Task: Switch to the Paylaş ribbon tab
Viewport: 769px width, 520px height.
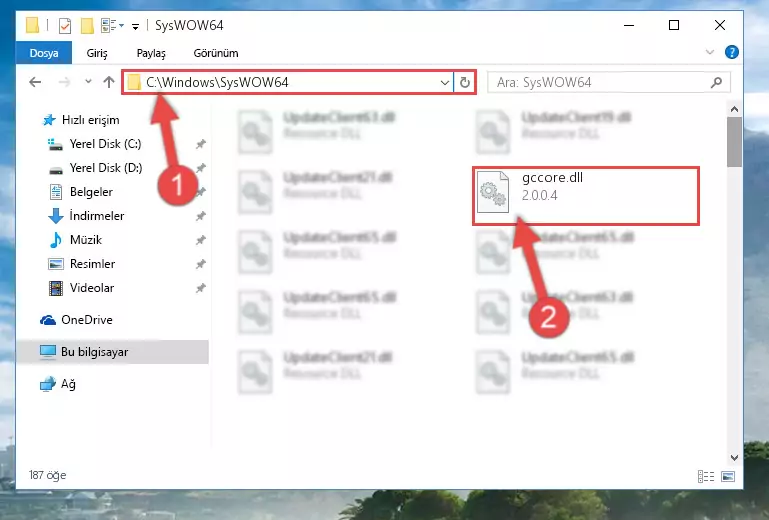Action: click(151, 53)
